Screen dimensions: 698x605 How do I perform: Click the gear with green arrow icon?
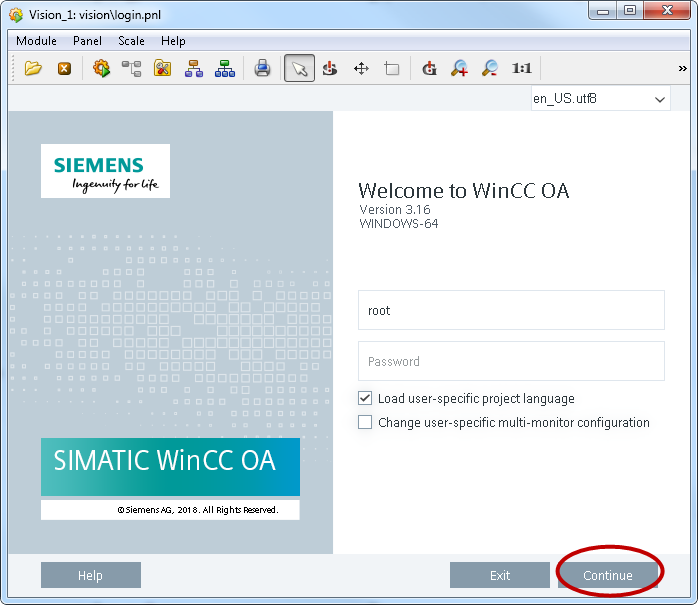click(x=101, y=69)
